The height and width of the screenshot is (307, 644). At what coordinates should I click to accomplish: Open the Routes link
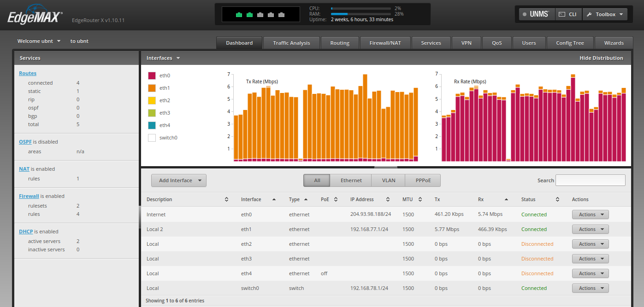[28, 73]
